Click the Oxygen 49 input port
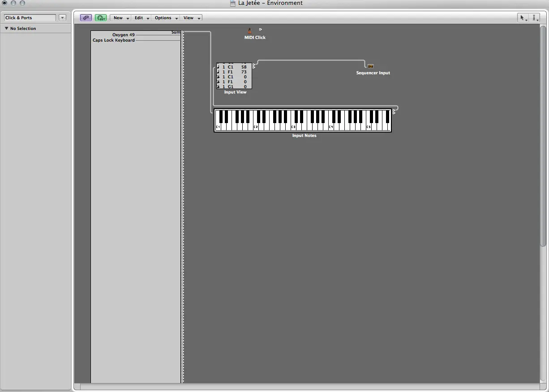The height and width of the screenshot is (392, 549). 124,35
